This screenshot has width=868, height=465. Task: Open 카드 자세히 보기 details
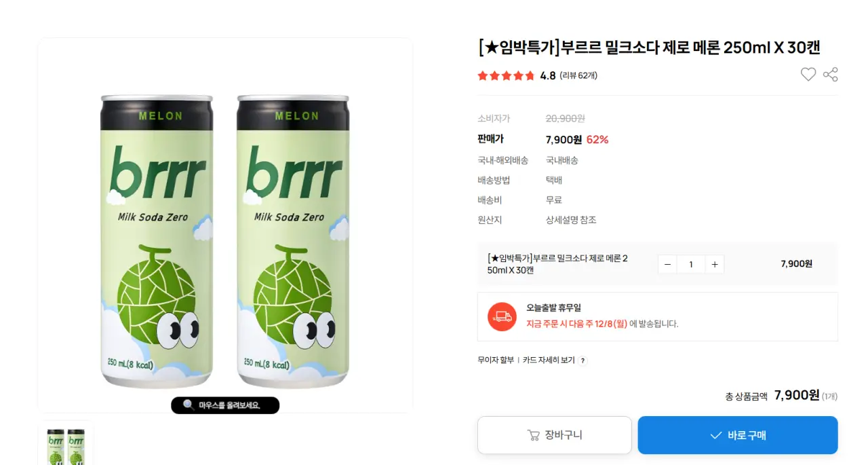549,360
